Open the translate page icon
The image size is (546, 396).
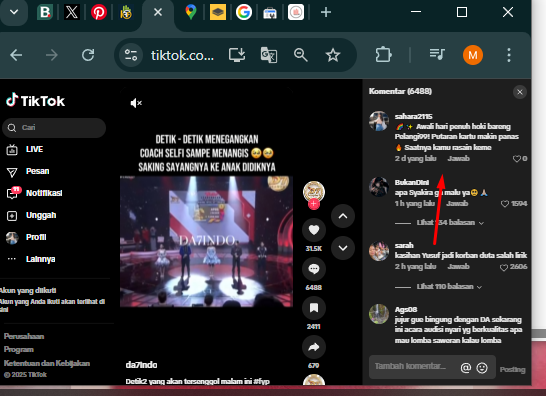click(269, 55)
